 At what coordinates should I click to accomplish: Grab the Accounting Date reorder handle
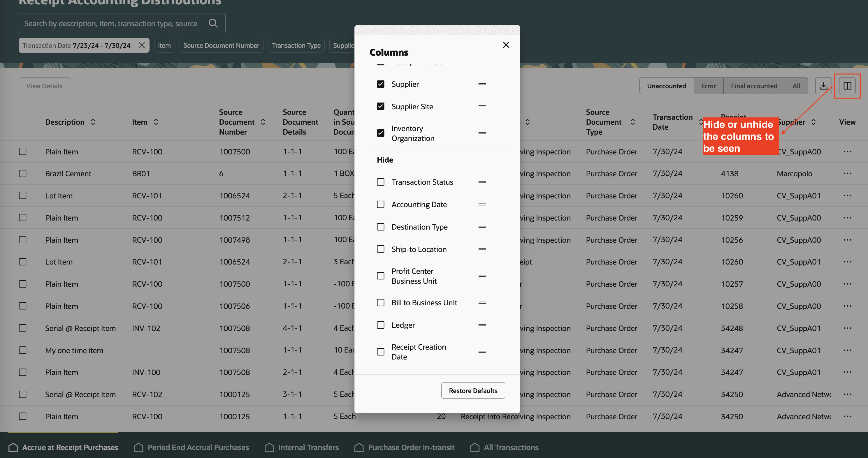point(482,205)
